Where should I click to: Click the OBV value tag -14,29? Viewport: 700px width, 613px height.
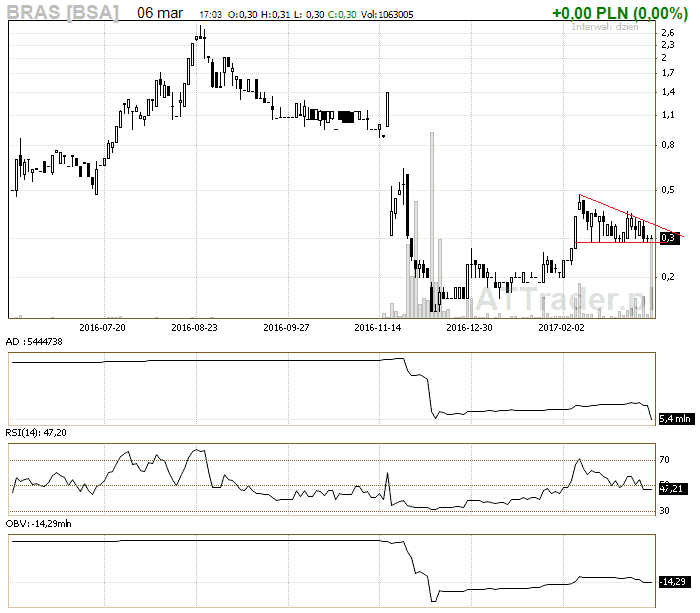pos(673,581)
